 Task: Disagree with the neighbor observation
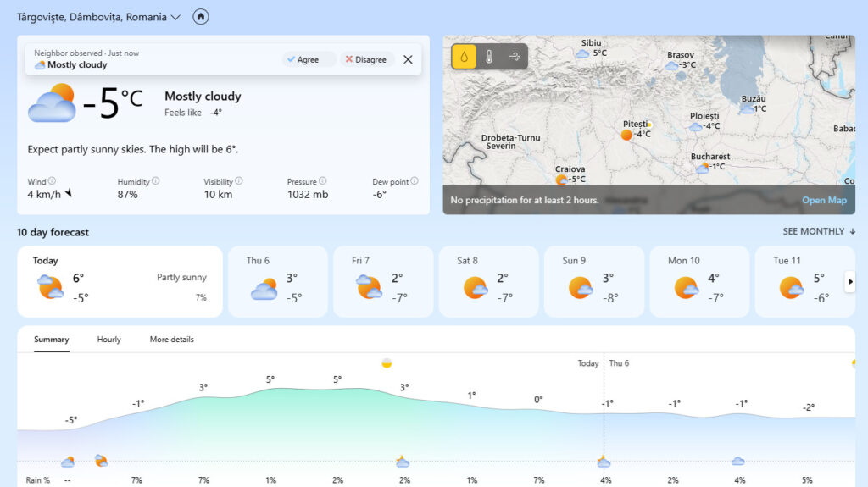(x=367, y=59)
